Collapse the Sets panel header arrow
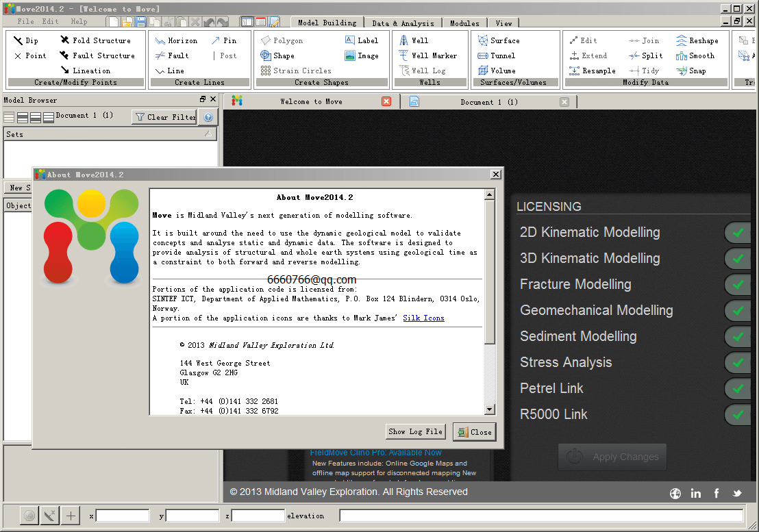759x532 pixels. tap(208, 134)
